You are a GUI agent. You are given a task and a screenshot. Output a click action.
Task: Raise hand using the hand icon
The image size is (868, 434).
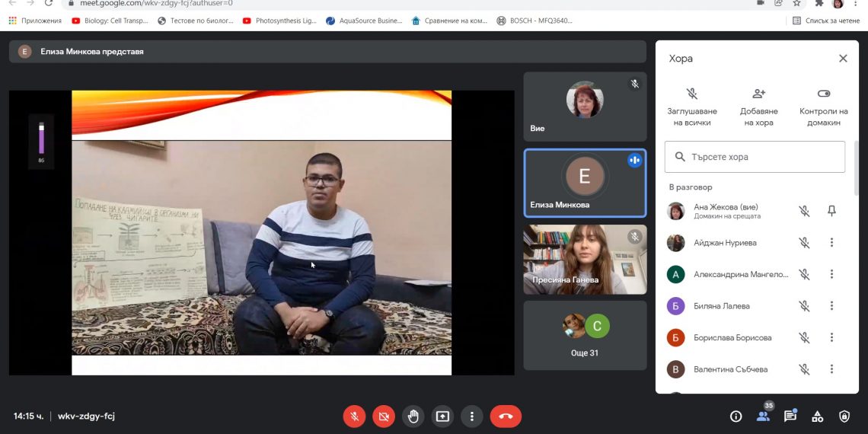[x=413, y=416]
